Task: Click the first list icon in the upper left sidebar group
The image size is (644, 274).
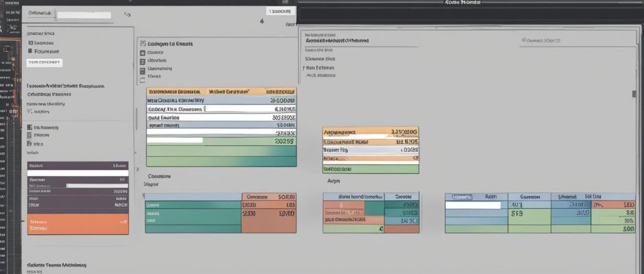Action: pyautogui.click(x=30, y=42)
